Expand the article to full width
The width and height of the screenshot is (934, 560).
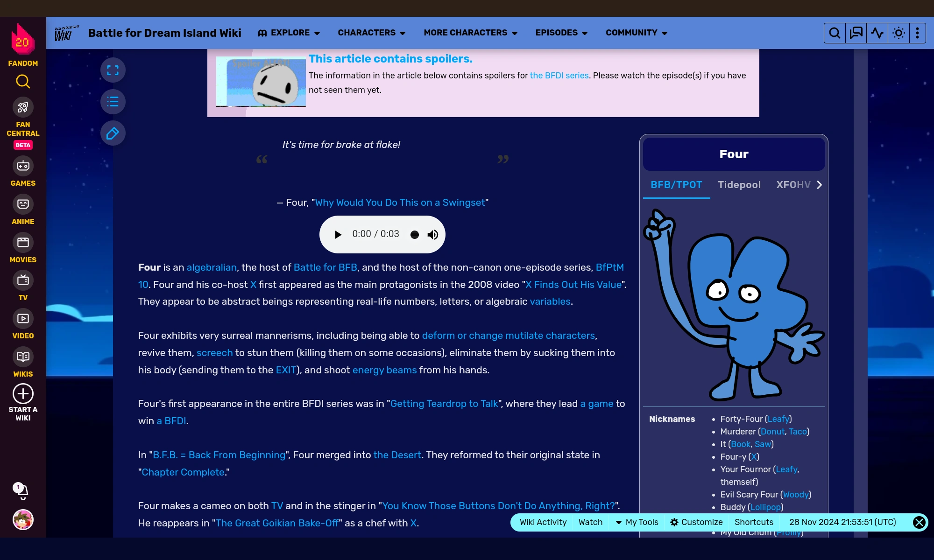click(x=113, y=70)
